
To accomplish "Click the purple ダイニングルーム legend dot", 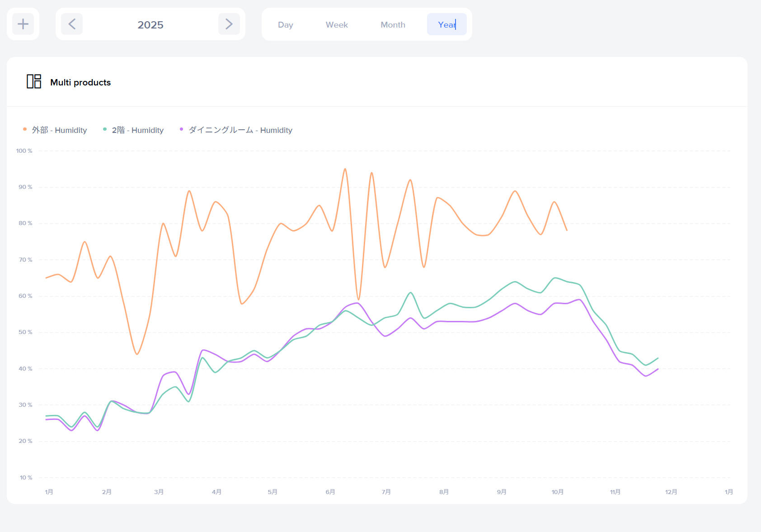I will pyautogui.click(x=182, y=129).
